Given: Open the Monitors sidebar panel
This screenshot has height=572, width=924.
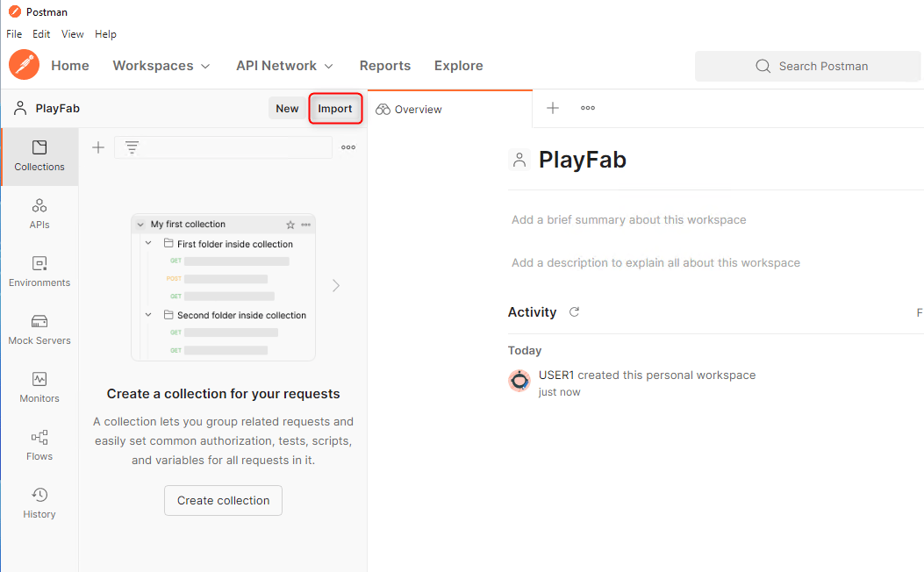Looking at the screenshot, I should pos(39,387).
